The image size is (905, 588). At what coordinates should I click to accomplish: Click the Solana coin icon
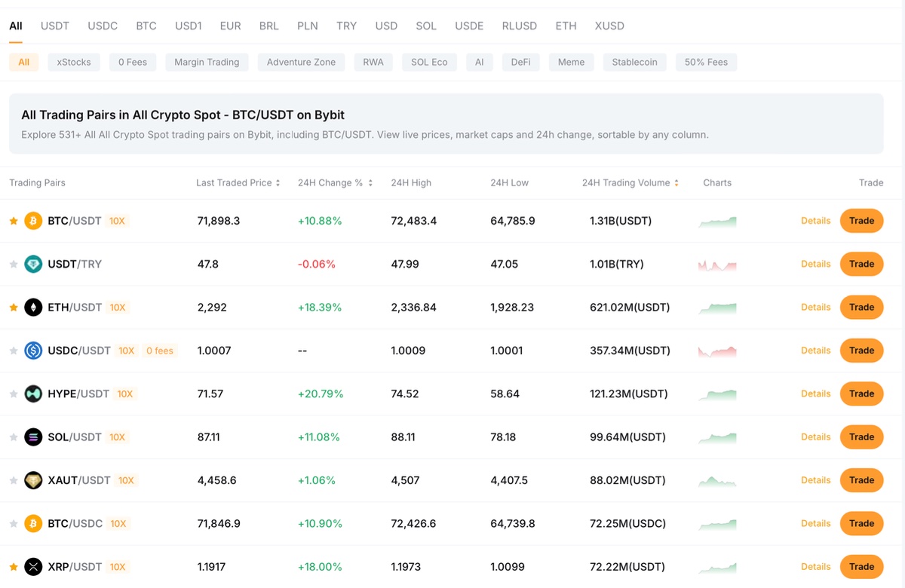(x=33, y=437)
